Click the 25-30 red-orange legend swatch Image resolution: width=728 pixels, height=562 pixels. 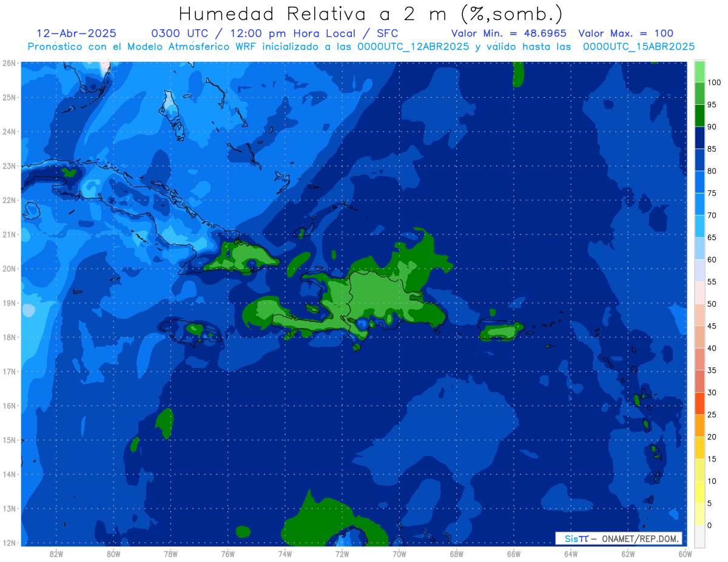pyautogui.click(x=699, y=403)
